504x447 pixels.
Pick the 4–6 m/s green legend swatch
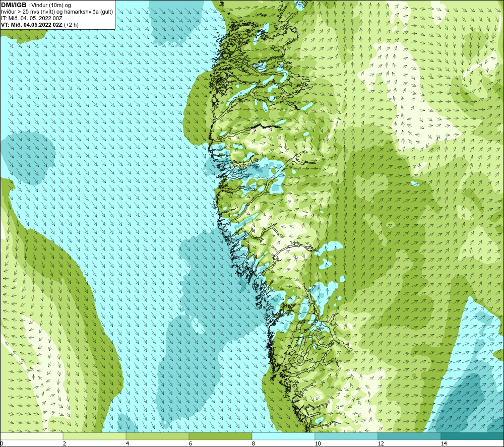click(157, 436)
